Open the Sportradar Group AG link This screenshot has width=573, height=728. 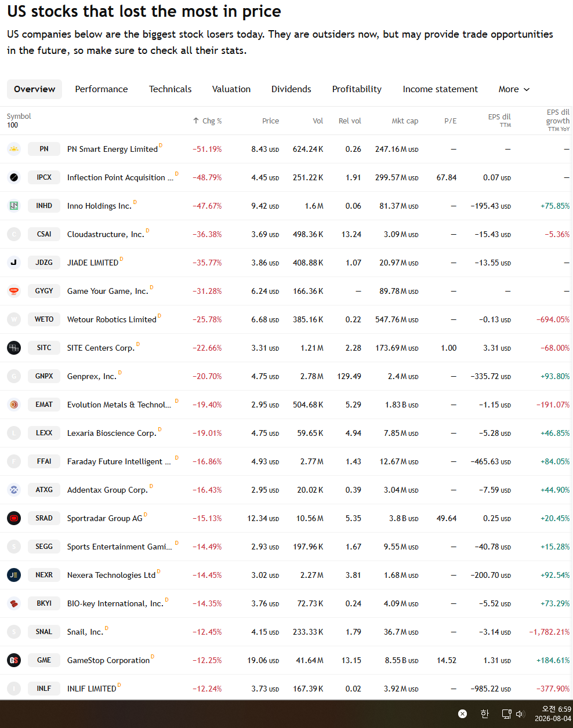point(105,518)
